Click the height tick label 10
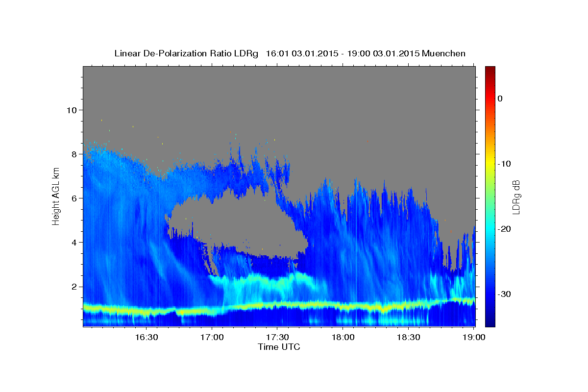 (72, 110)
